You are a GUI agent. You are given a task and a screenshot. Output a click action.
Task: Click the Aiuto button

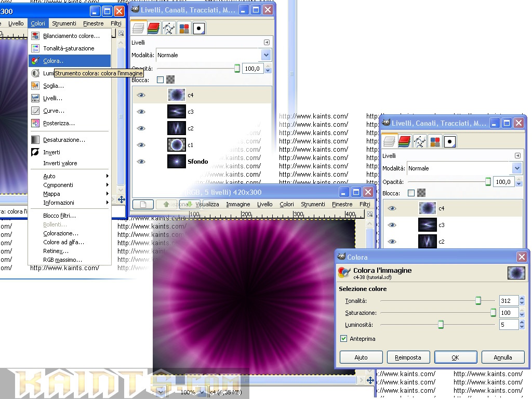coord(361,357)
